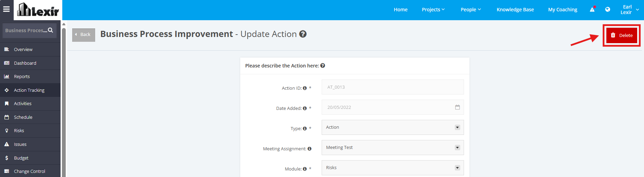Open the Reports sidebar item
The image size is (644, 177).
(30, 76)
